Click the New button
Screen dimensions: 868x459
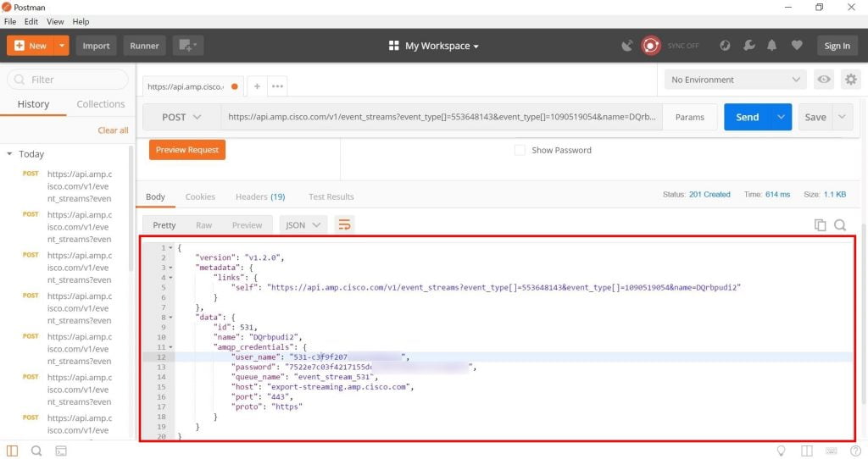pyautogui.click(x=31, y=46)
